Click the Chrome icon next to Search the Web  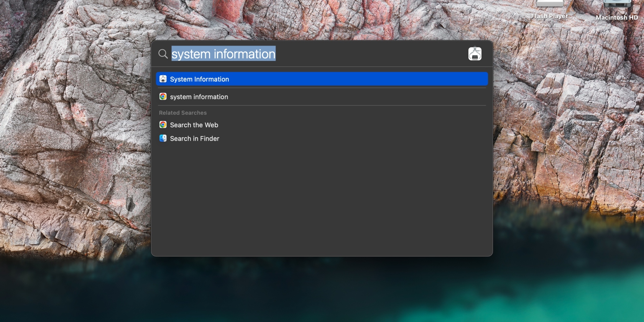click(163, 125)
